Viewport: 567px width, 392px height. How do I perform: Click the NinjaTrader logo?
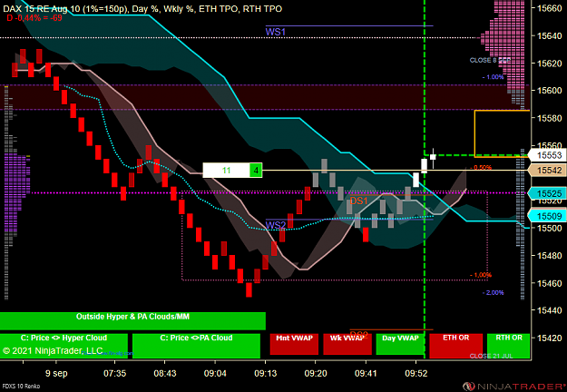(x=514, y=387)
